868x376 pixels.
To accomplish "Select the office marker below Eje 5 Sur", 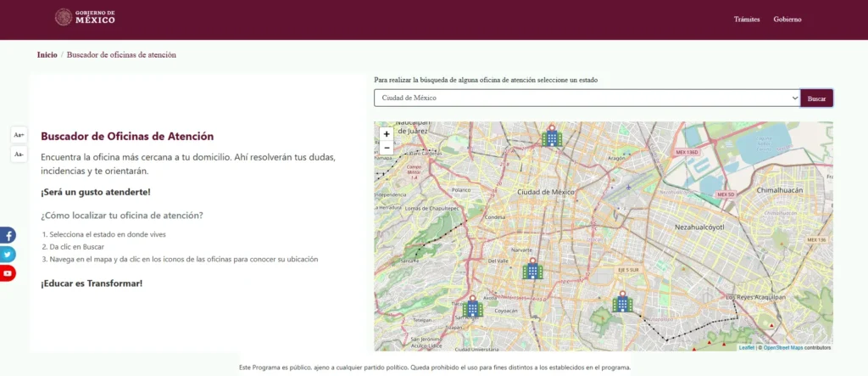I will (x=622, y=301).
